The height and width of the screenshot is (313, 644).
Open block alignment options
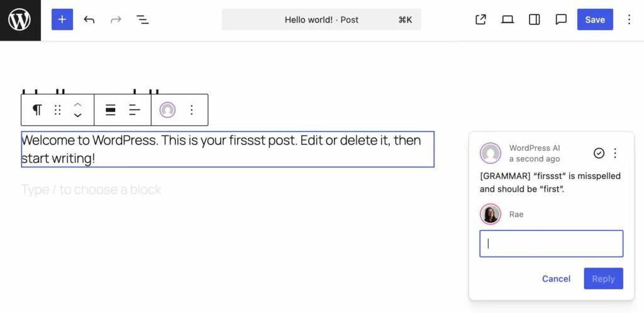[110, 110]
